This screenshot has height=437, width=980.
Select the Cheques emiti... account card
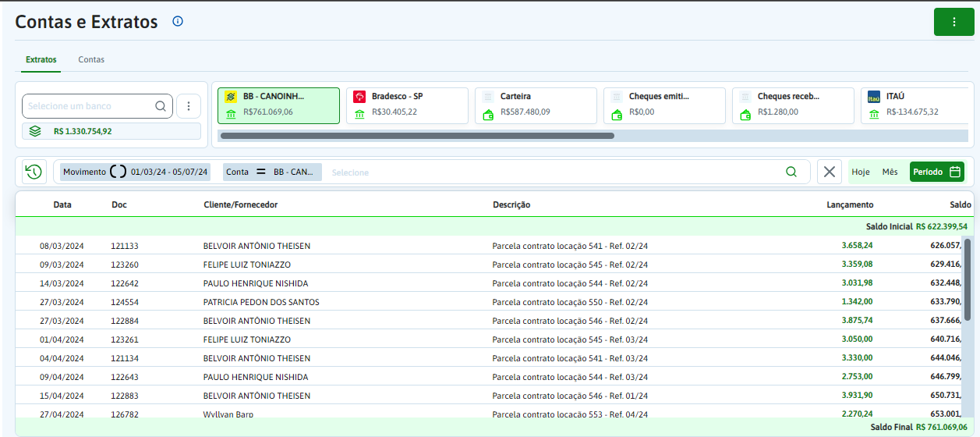pyautogui.click(x=665, y=105)
